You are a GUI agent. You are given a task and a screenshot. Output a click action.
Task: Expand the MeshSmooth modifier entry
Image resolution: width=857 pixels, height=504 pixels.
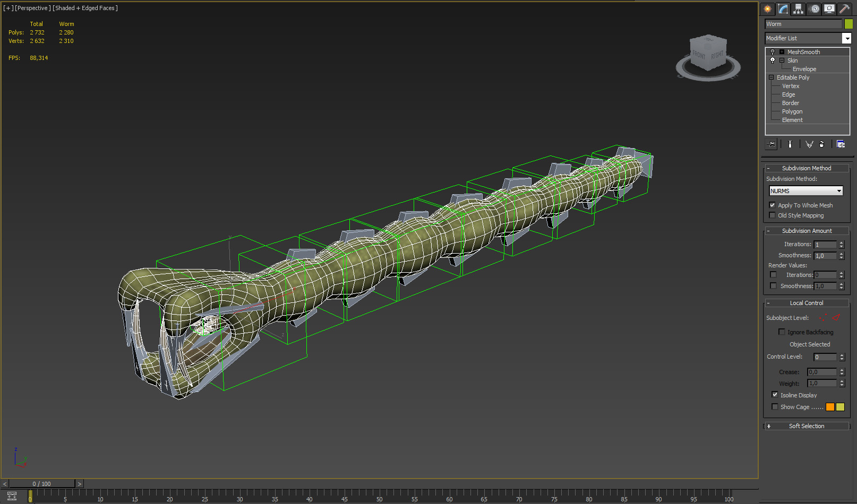782,51
